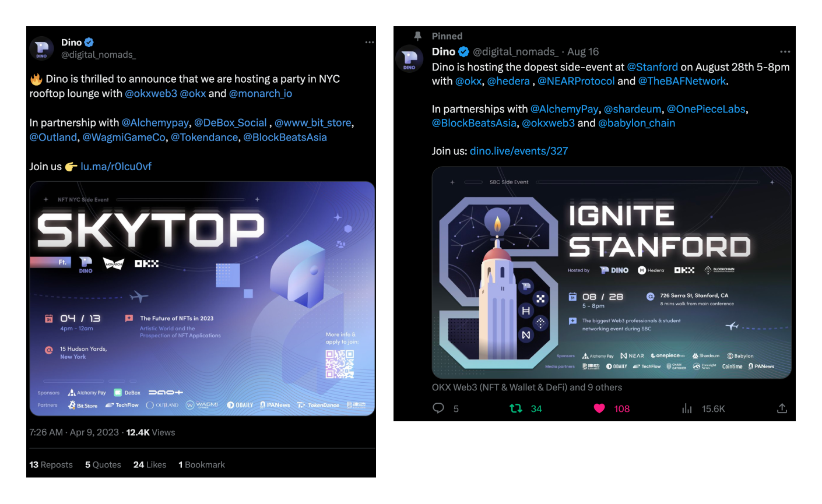View the 5 Quotes list
Viewport: 822px width, 504px height.
[x=103, y=464]
